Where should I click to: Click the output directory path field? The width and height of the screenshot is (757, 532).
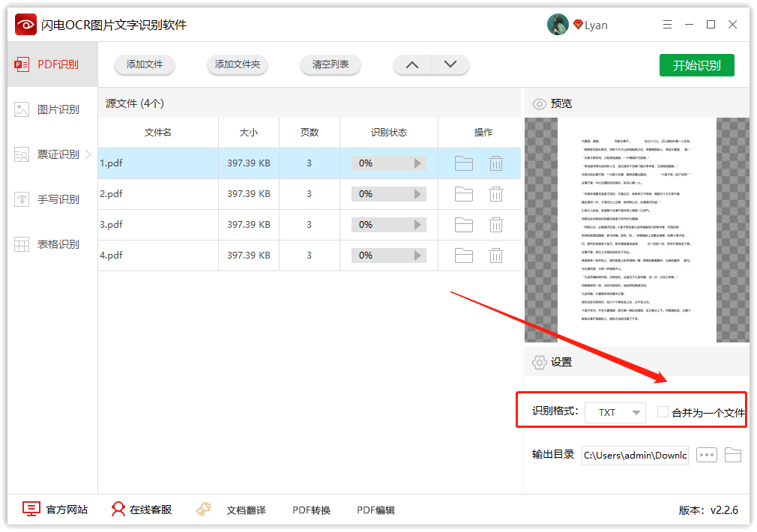pos(635,456)
